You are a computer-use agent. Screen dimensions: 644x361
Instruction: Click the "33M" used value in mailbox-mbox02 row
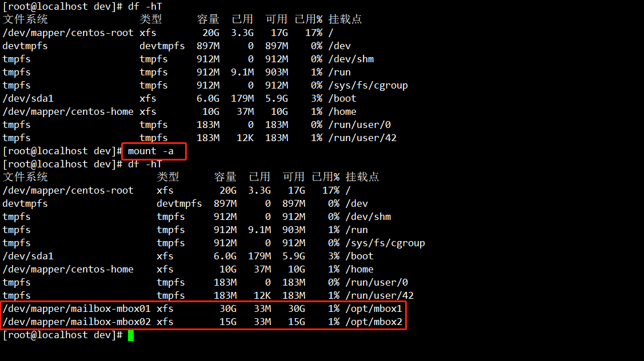coord(262,322)
